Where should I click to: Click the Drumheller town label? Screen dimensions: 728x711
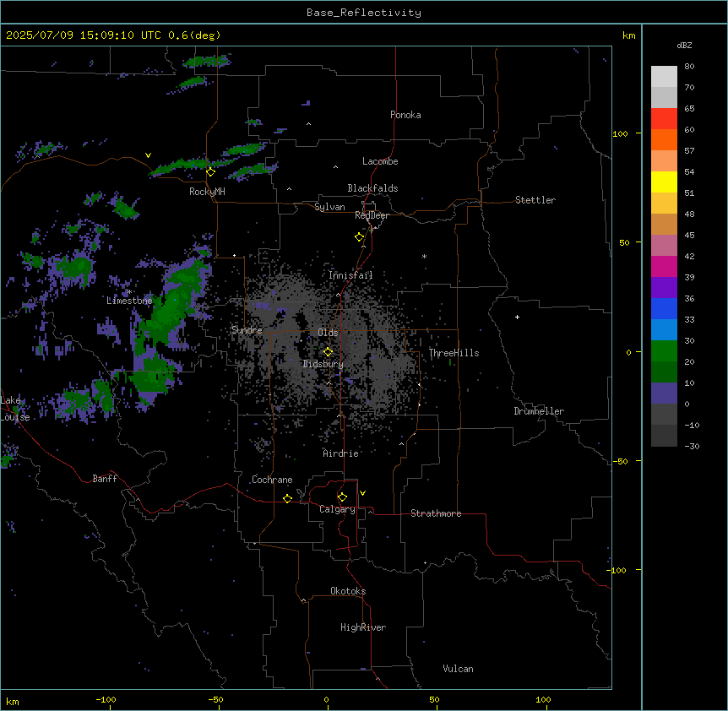[539, 411]
